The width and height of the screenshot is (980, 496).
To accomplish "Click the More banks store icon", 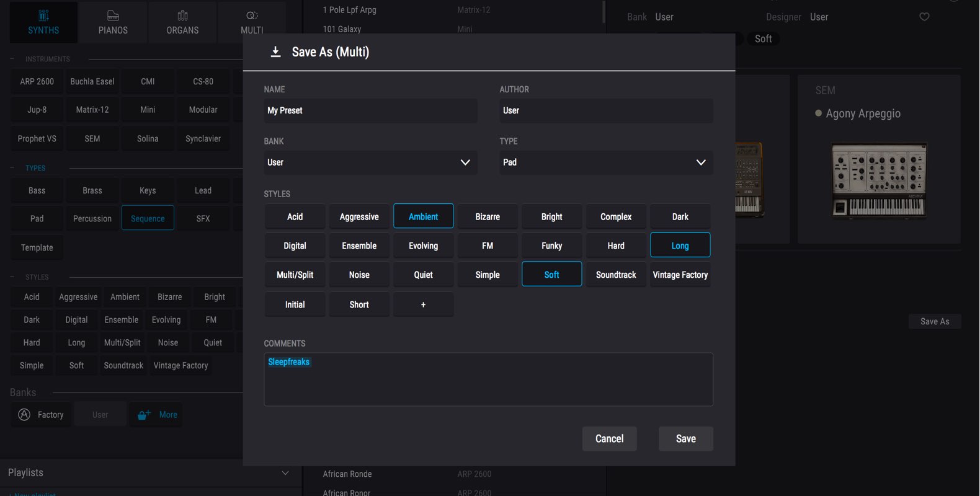I will click(x=144, y=415).
